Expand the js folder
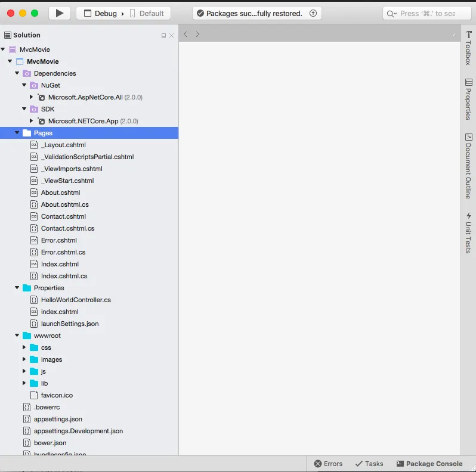The image size is (476, 472). [x=24, y=371]
